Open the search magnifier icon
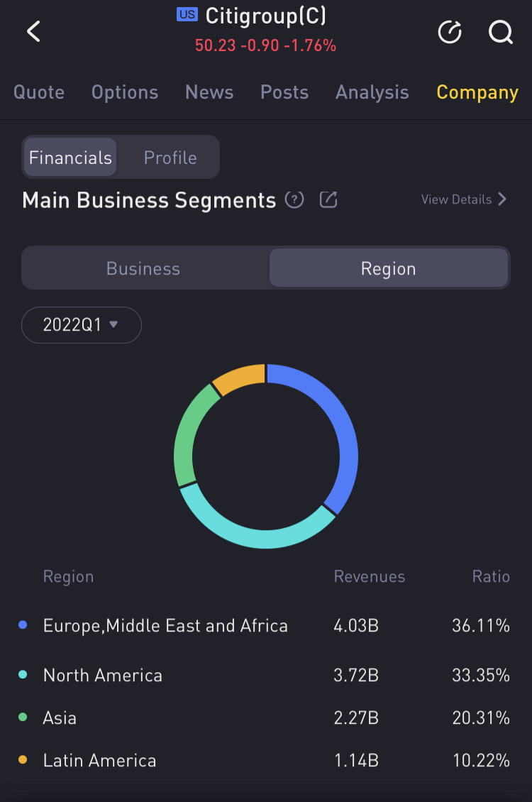The height and width of the screenshot is (802, 532). pyautogui.click(x=501, y=32)
